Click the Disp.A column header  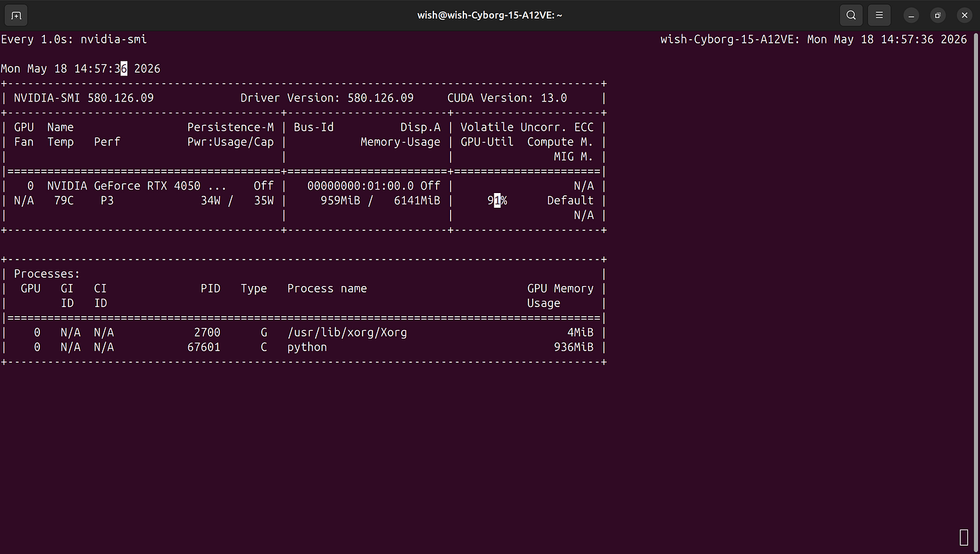[x=421, y=127]
